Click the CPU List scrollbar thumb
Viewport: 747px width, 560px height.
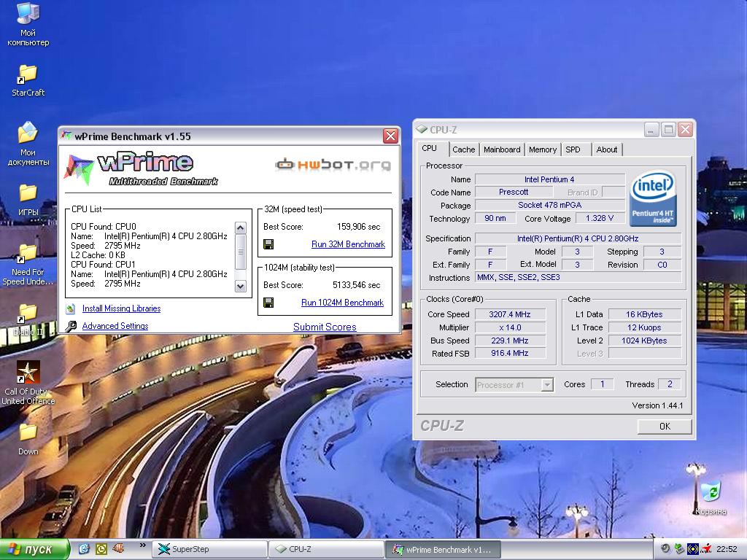[241, 252]
